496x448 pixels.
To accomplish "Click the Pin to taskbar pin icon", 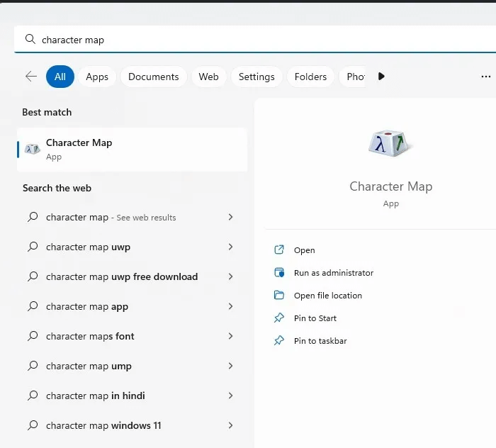I will click(279, 340).
